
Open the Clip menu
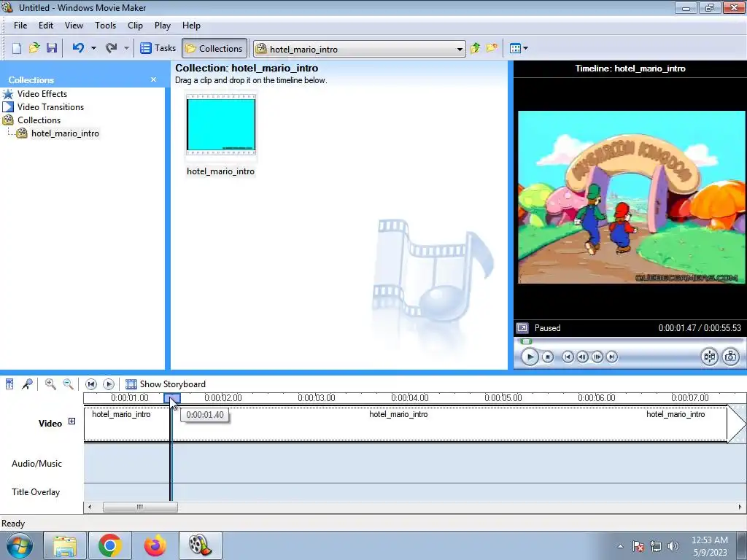[135, 26]
